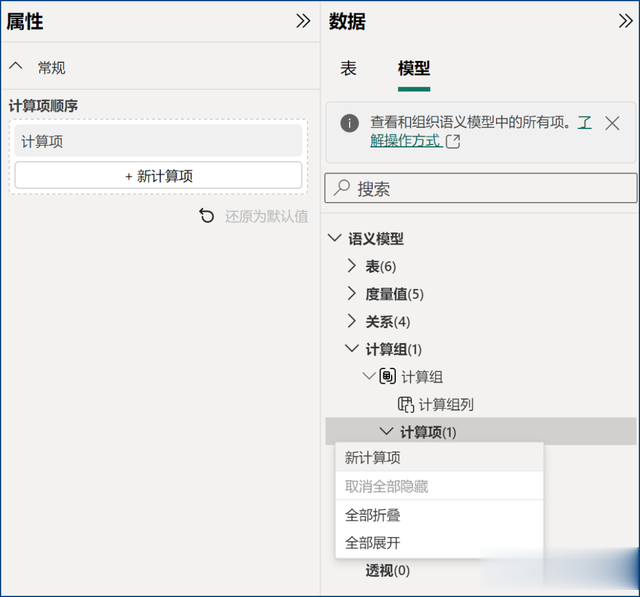Click the 计算项顺序 heading
This screenshot has width=640, height=597.
(x=43, y=106)
